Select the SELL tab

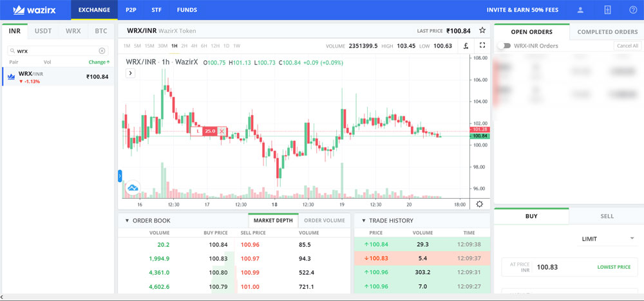click(x=607, y=216)
